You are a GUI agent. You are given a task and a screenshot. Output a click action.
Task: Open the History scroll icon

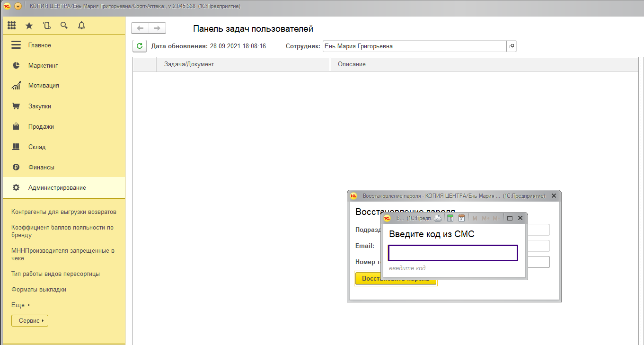tap(46, 26)
